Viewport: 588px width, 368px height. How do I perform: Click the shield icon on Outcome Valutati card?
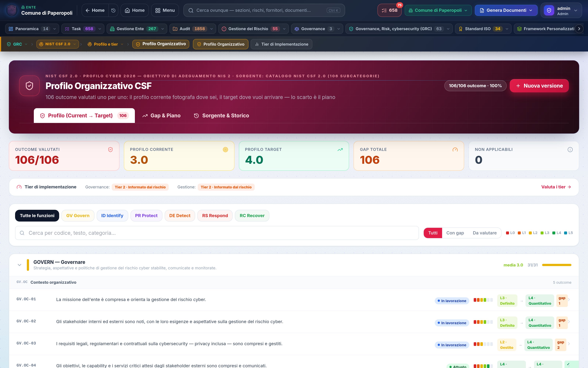pos(110,150)
